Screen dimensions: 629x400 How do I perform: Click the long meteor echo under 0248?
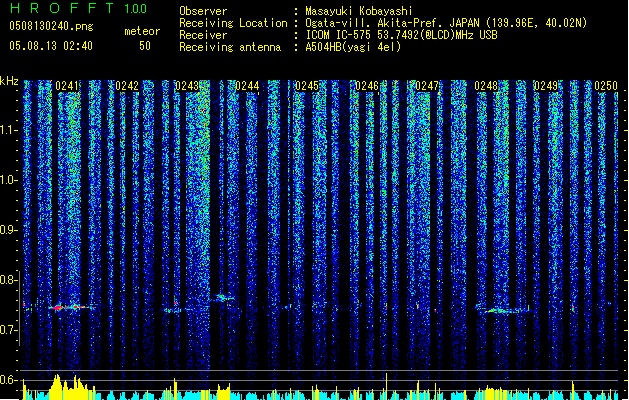(502, 310)
